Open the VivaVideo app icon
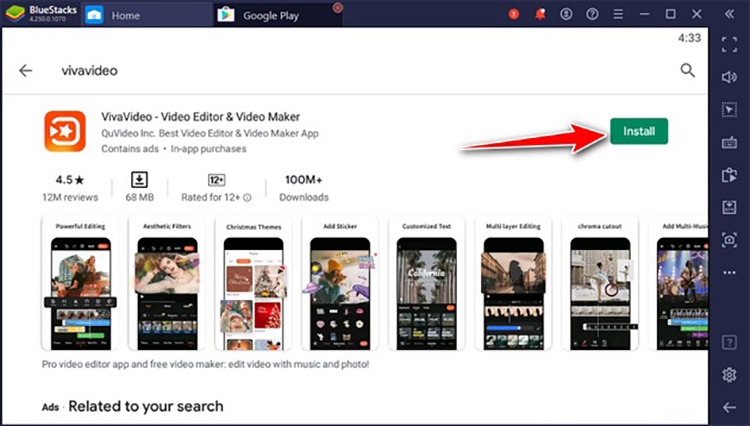Viewport: 750px width, 426px height. tap(65, 131)
